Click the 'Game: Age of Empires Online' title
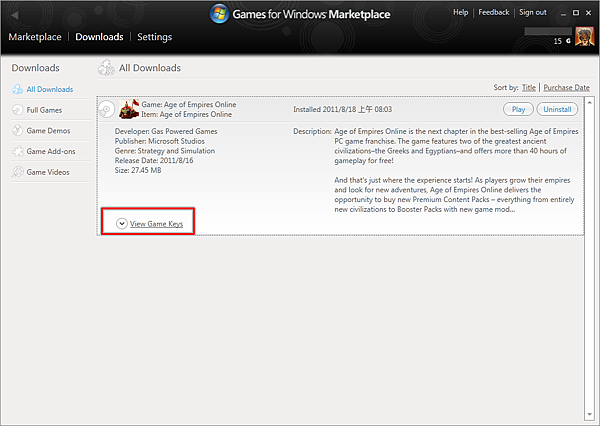 (x=189, y=104)
